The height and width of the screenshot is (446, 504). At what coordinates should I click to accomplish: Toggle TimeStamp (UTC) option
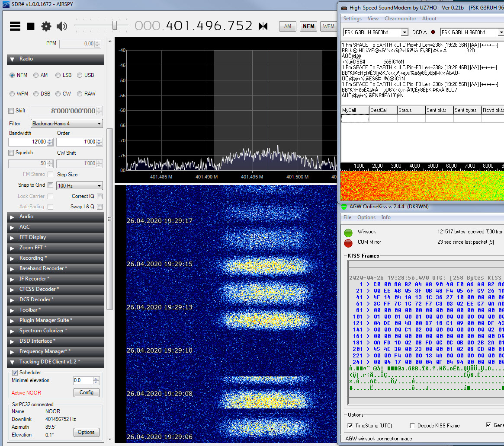coord(350,426)
